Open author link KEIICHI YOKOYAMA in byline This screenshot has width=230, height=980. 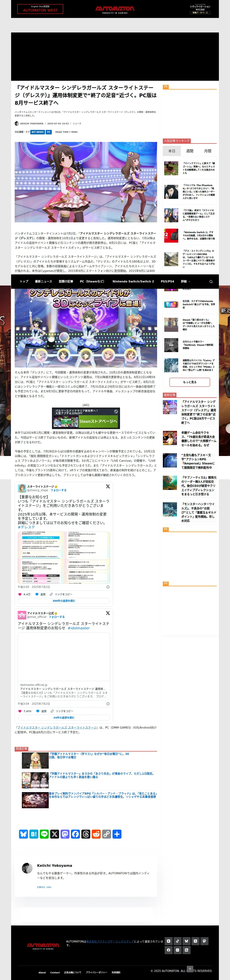tap(32, 124)
